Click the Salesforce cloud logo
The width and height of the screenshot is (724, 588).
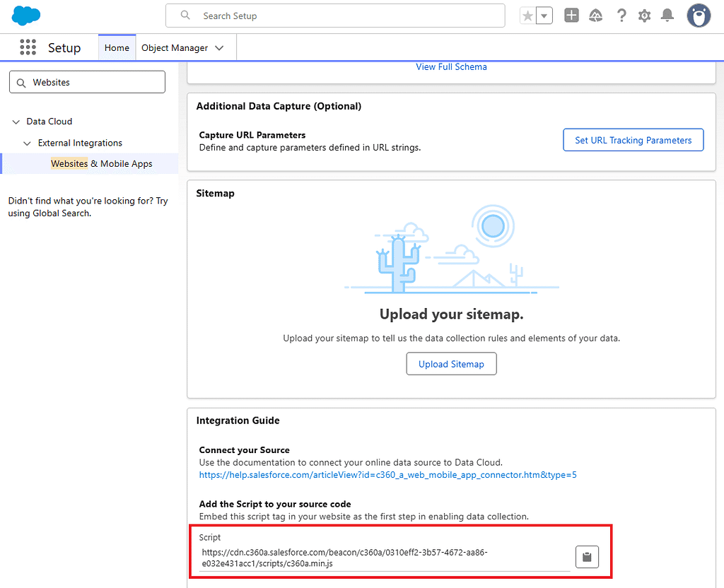point(26,16)
